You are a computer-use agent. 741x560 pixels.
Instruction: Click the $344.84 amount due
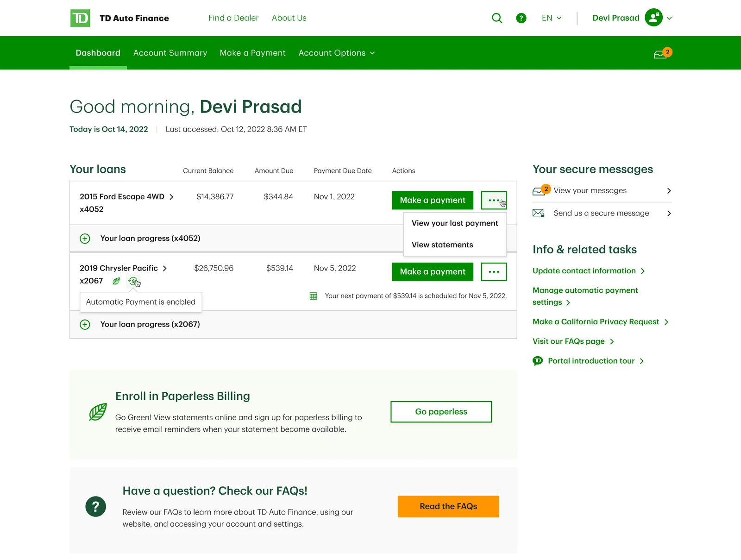tap(278, 197)
